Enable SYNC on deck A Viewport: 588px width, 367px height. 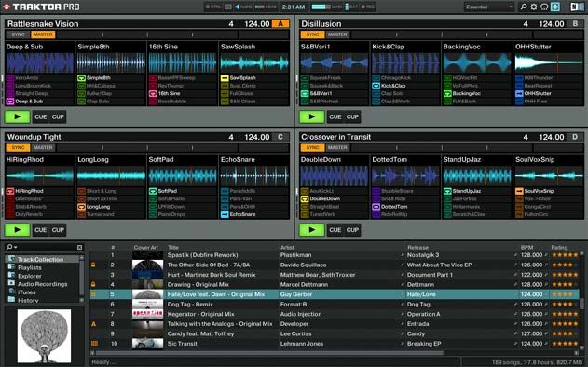[x=18, y=34]
